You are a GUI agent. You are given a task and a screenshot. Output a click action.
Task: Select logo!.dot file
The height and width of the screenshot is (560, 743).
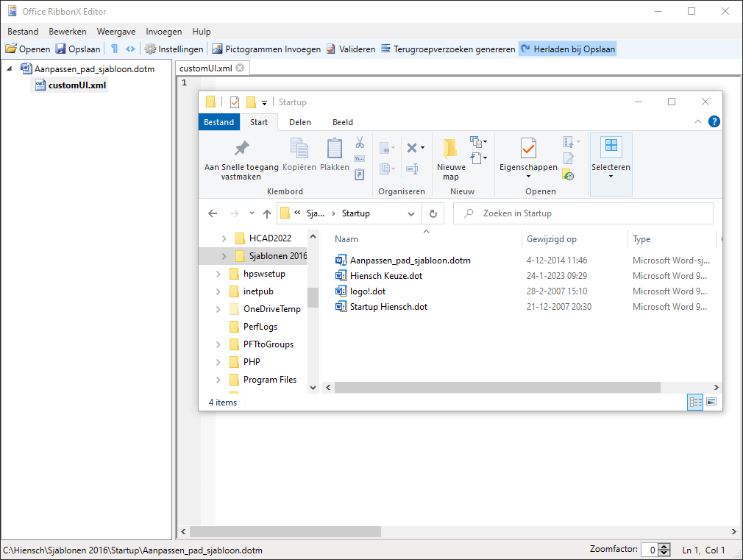click(368, 291)
